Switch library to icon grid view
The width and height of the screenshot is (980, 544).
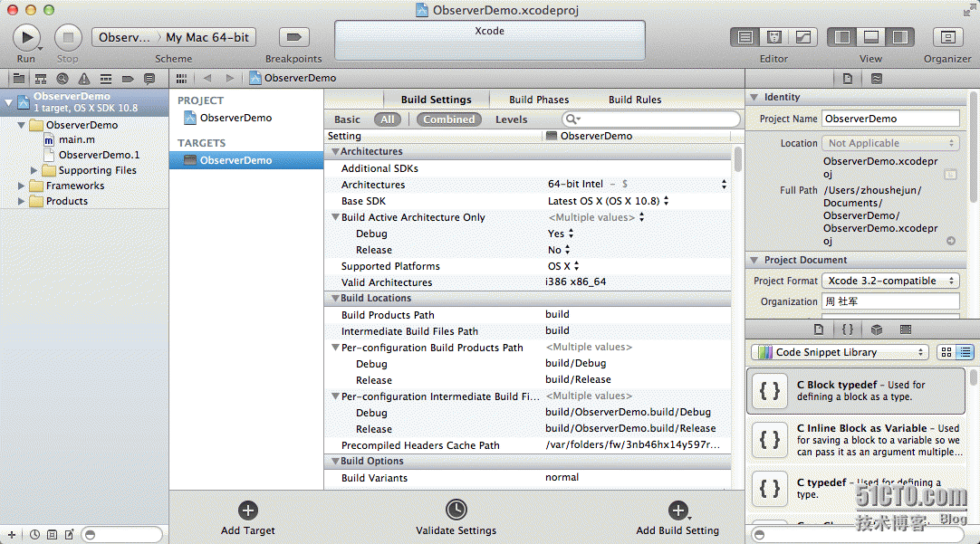pos(946,352)
